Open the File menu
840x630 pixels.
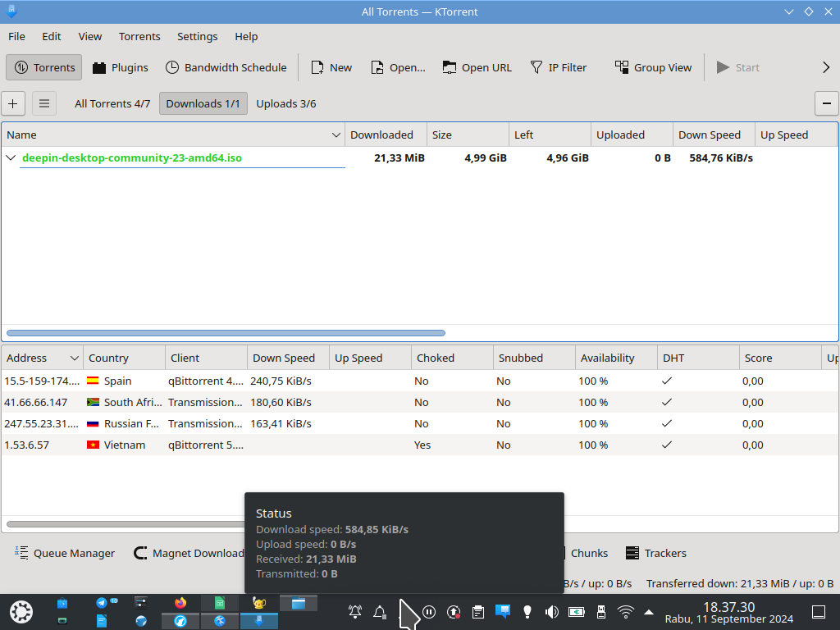coord(16,36)
